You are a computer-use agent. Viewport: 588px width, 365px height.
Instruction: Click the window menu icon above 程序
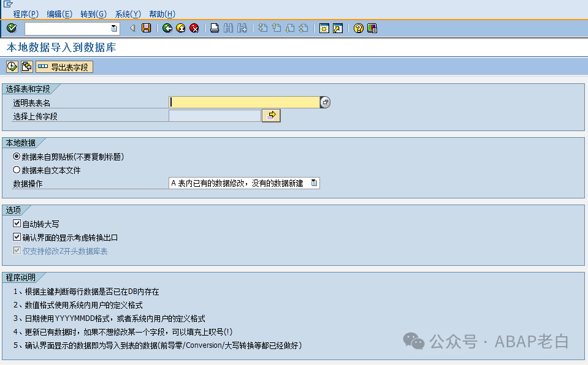point(8,4)
